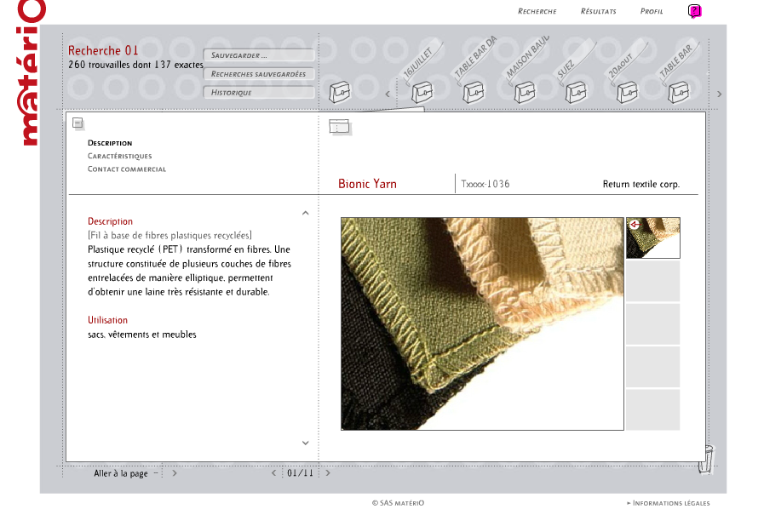Click the Recherche 01 heading
This screenshot has height=532, width=764.
tap(103, 50)
